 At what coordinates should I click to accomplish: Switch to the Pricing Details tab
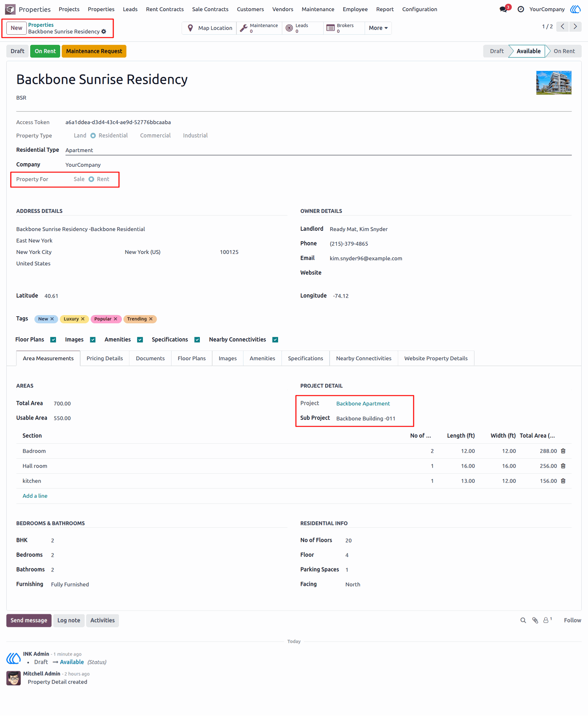point(105,358)
